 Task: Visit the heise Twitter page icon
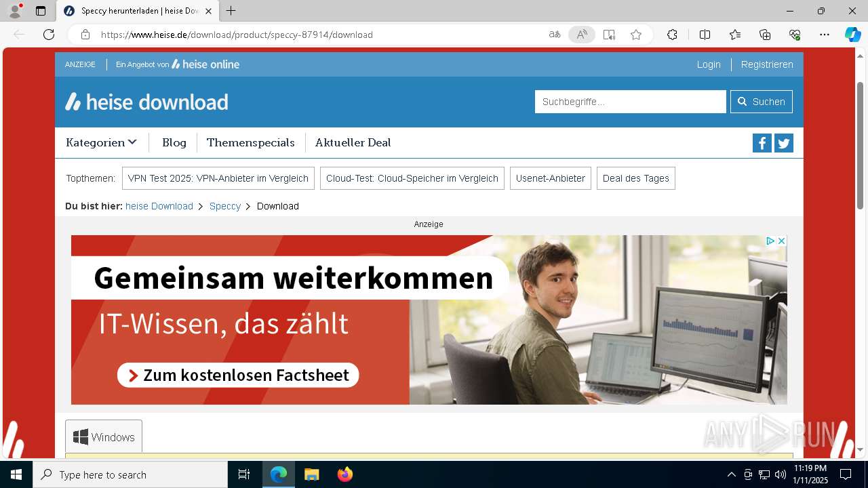tap(784, 143)
